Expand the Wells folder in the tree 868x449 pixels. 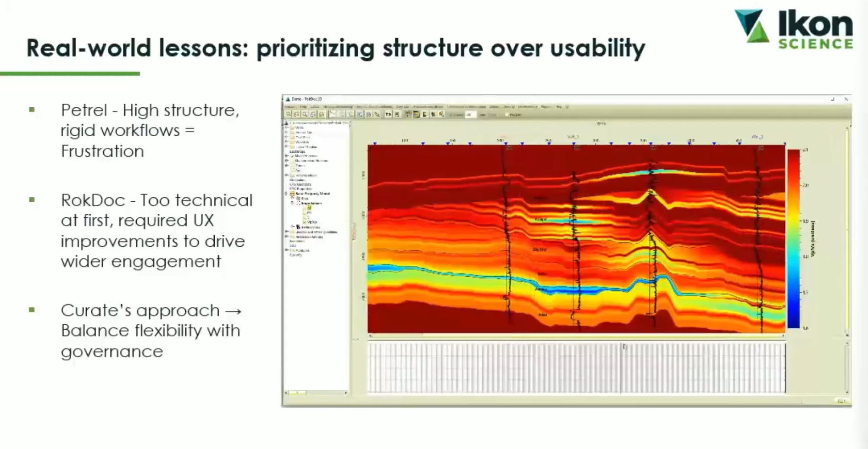287,127
